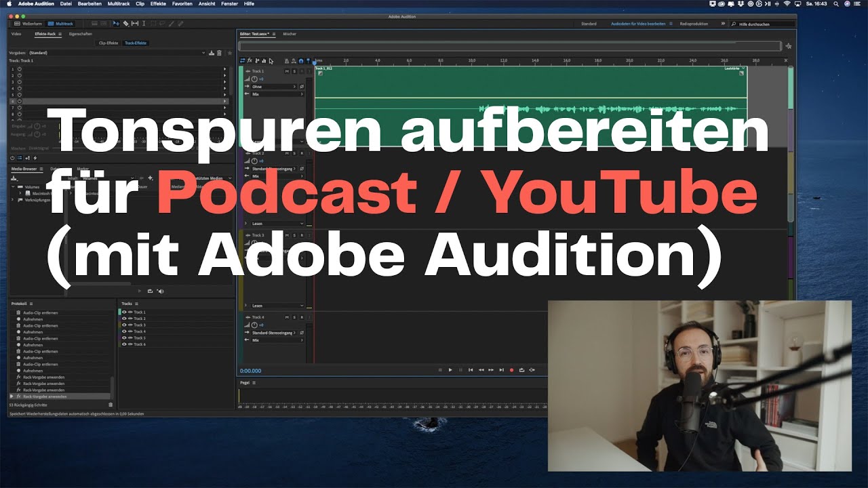Toggle the snapping magnet icon
Screen dimensions: 868x488
(x=301, y=61)
